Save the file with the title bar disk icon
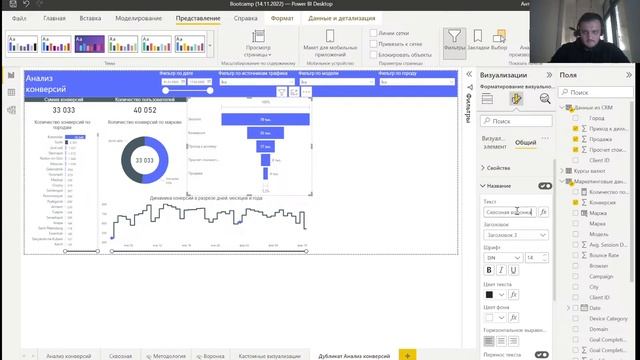The image size is (640, 360). pos(13,4)
